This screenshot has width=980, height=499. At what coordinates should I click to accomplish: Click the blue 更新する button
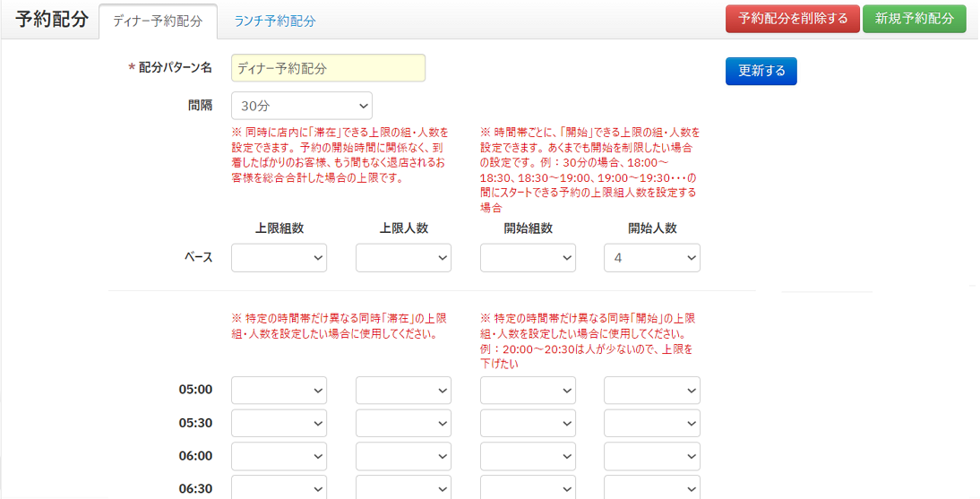(761, 71)
